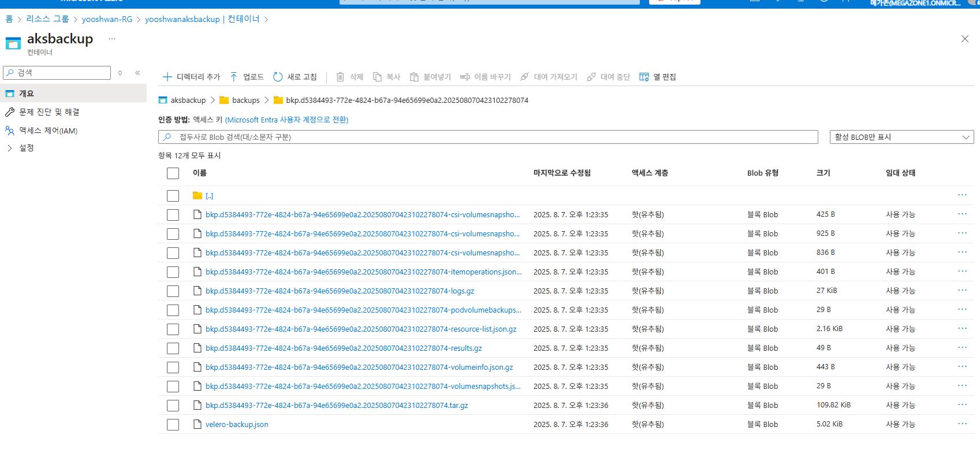Viewport: 980px width, 464px height.
Task: Click the Paste (붙여넣기) icon
Action: tap(414, 77)
